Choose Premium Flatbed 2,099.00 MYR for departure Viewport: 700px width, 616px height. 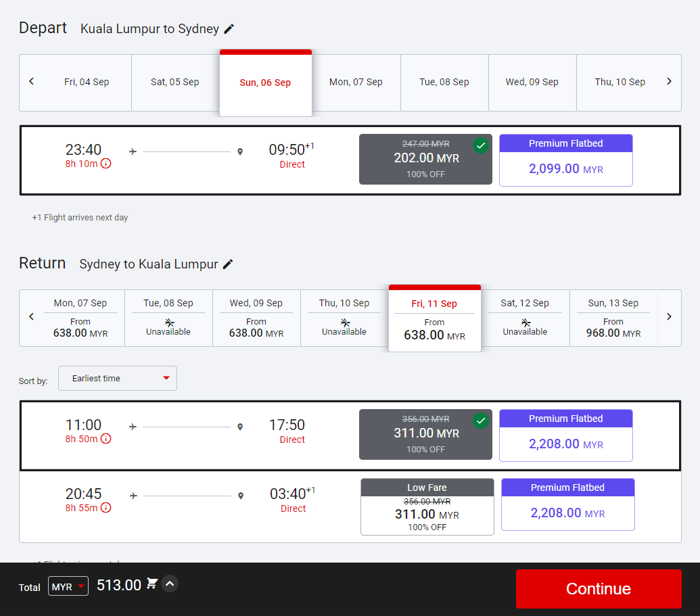point(565,160)
